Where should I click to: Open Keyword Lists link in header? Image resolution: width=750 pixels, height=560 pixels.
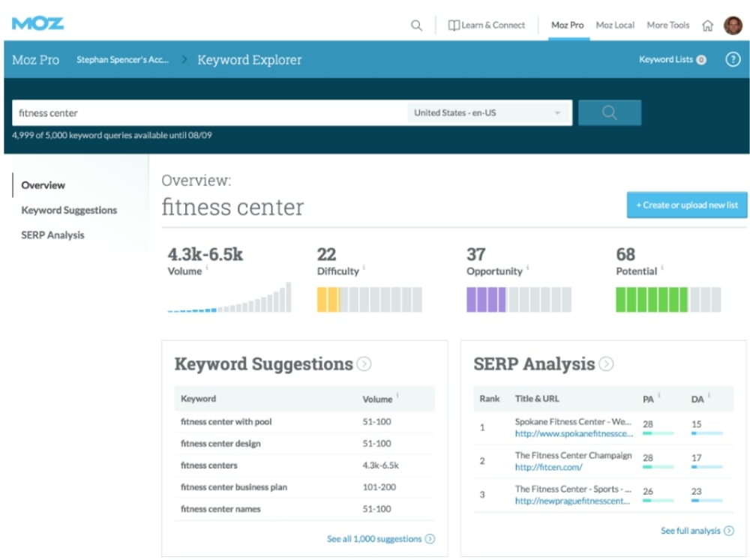(x=666, y=60)
